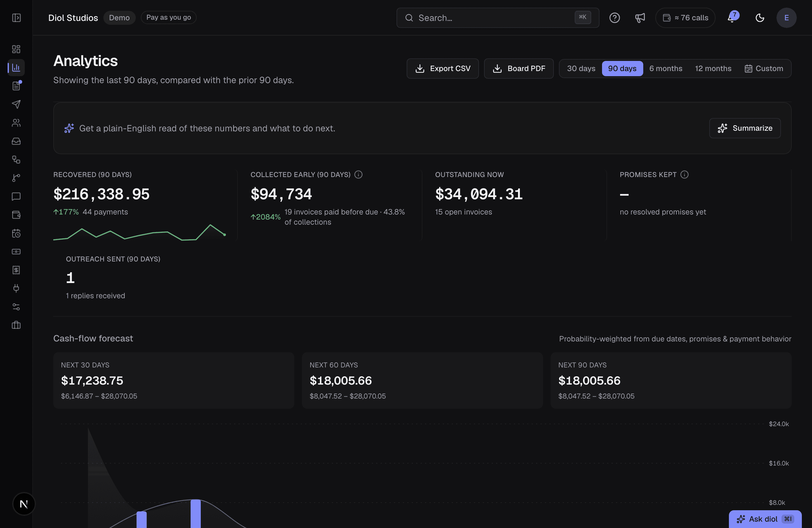Focus the Search input field
The image size is (812, 528).
[x=498, y=18]
